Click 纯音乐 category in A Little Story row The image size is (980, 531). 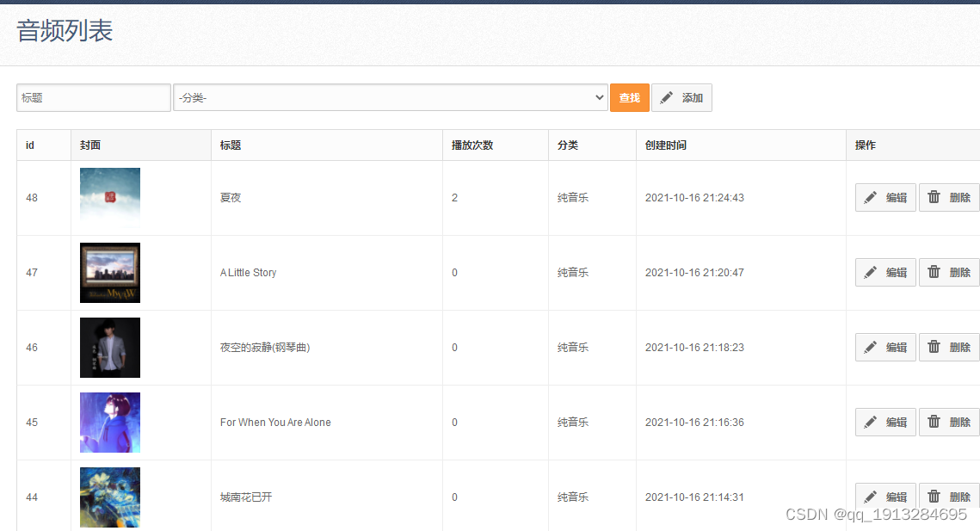(573, 273)
